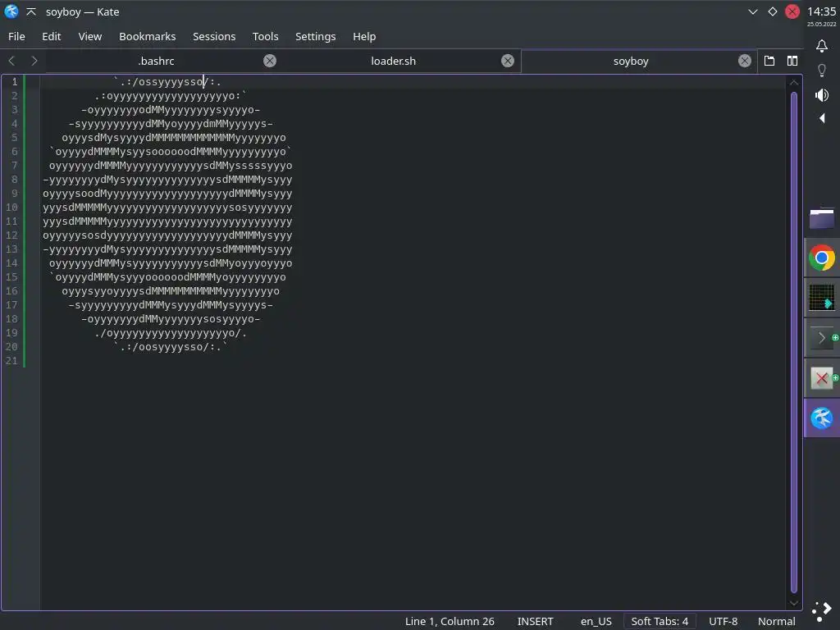The width and height of the screenshot is (840, 630).
Task: Click the quick open document icon
Action: click(x=769, y=61)
